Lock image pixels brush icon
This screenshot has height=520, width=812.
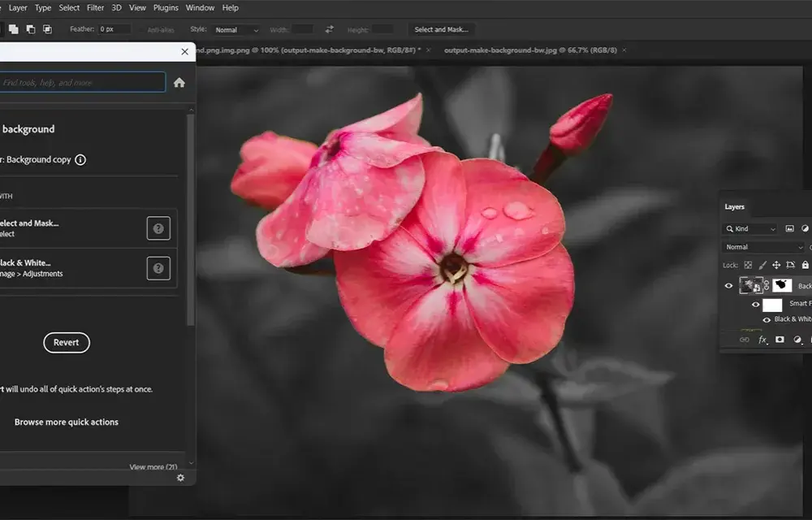[762, 265]
